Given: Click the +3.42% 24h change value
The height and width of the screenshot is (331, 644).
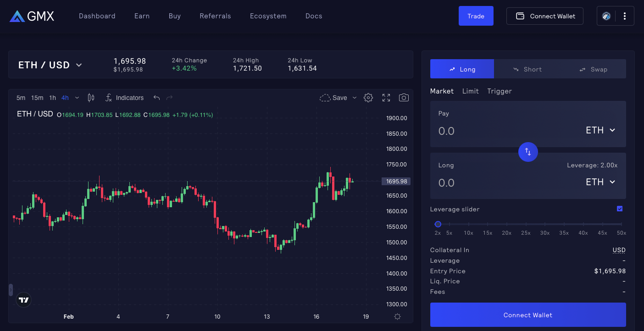Looking at the screenshot, I should (x=184, y=68).
